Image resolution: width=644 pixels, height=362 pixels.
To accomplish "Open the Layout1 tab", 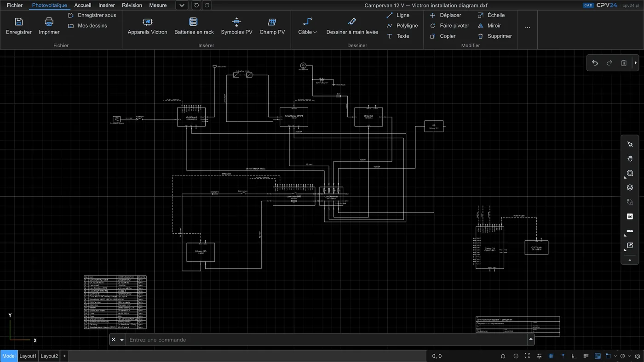I will click(x=28, y=356).
